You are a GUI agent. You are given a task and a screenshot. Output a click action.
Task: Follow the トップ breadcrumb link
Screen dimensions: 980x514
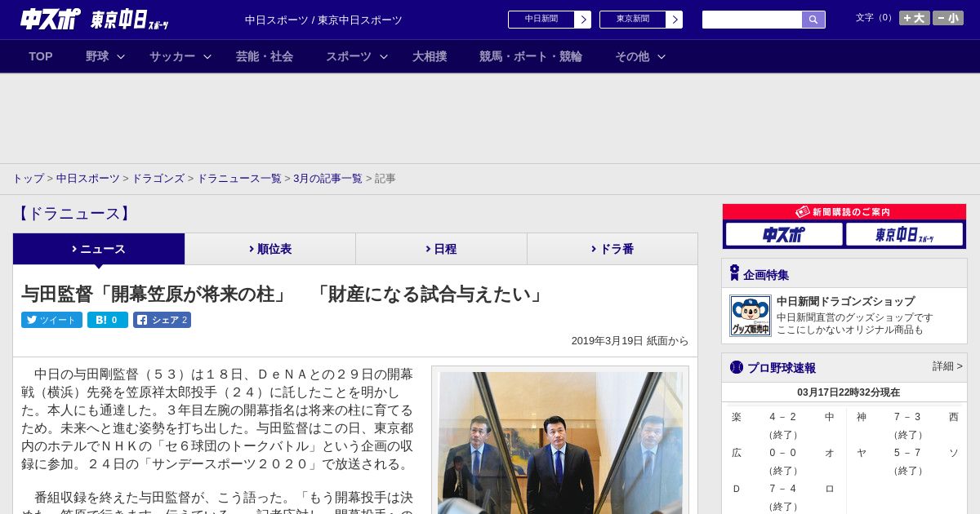coord(28,179)
